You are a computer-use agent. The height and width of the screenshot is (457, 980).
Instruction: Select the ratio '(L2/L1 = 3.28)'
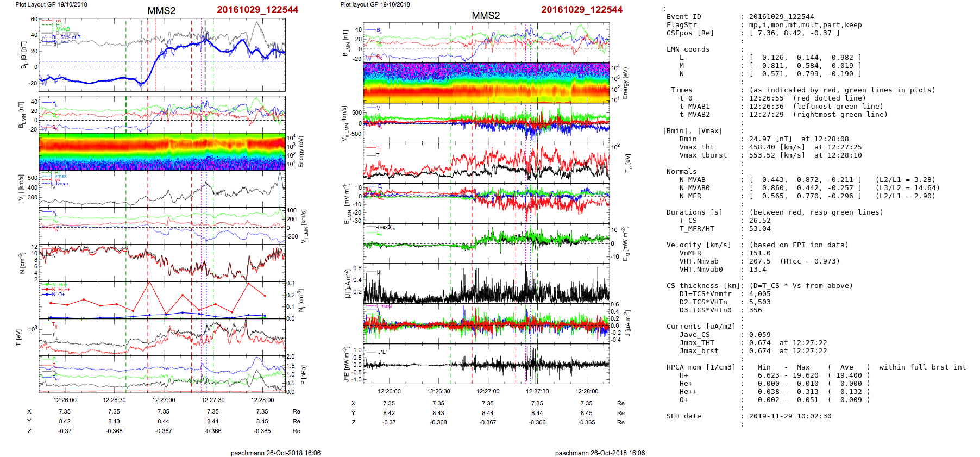pos(905,180)
